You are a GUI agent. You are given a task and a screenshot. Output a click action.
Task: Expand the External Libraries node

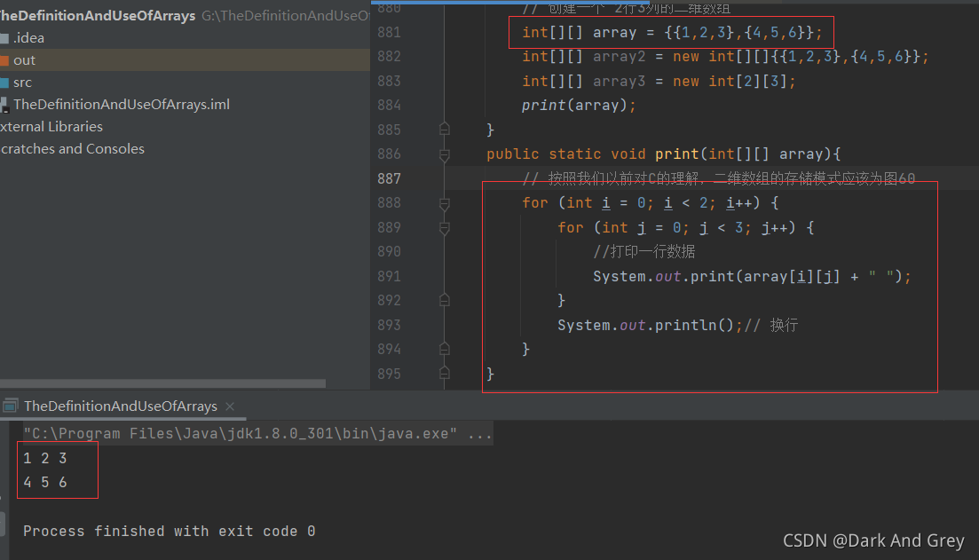tap(51, 127)
